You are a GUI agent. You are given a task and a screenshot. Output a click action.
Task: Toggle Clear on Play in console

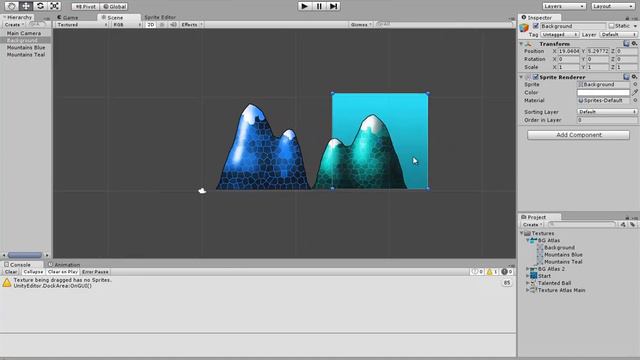click(62, 271)
